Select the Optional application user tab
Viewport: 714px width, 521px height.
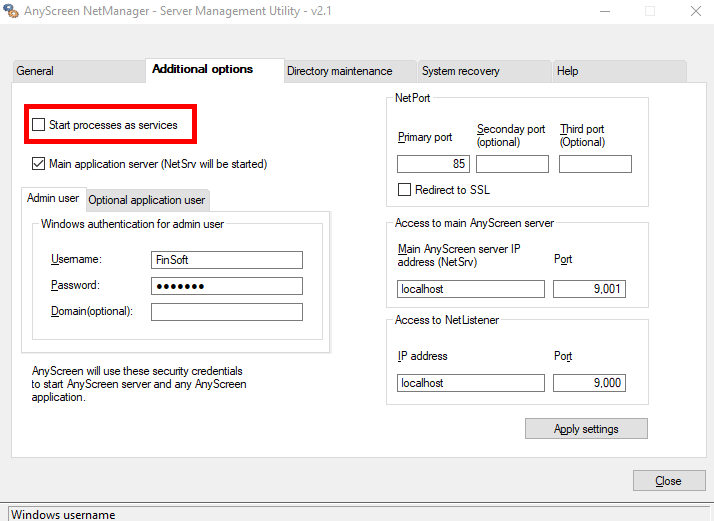pos(147,200)
